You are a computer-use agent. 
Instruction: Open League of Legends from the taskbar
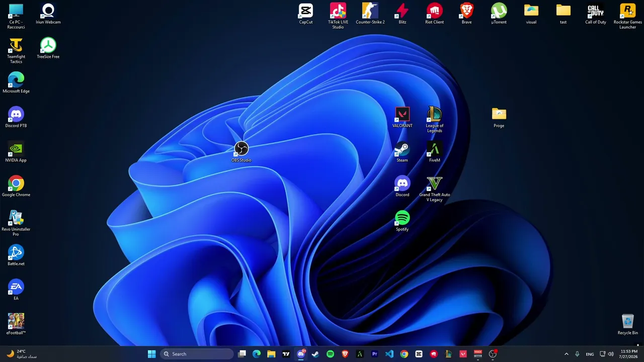pos(448,354)
